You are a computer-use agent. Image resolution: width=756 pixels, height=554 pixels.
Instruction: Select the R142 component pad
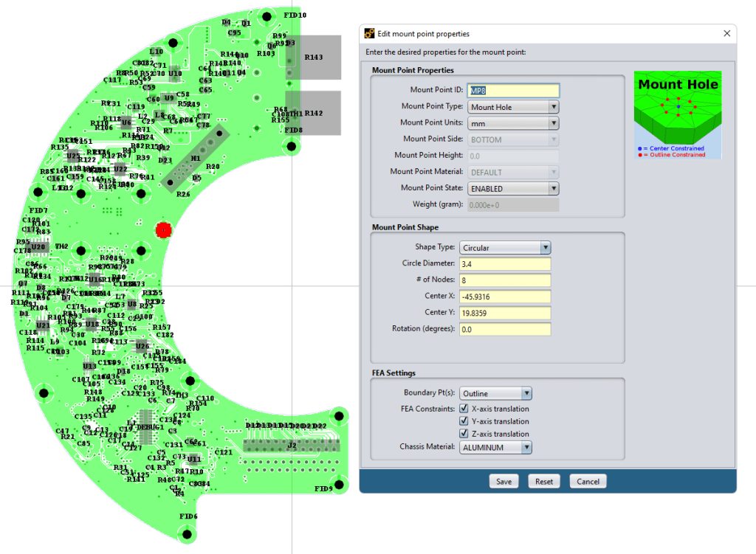tap(314, 113)
